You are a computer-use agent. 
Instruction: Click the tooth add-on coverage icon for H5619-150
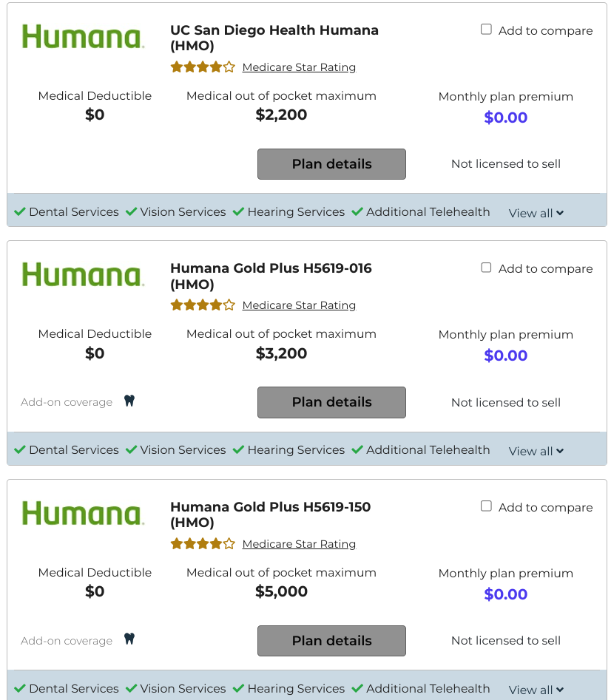click(x=129, y=639)
